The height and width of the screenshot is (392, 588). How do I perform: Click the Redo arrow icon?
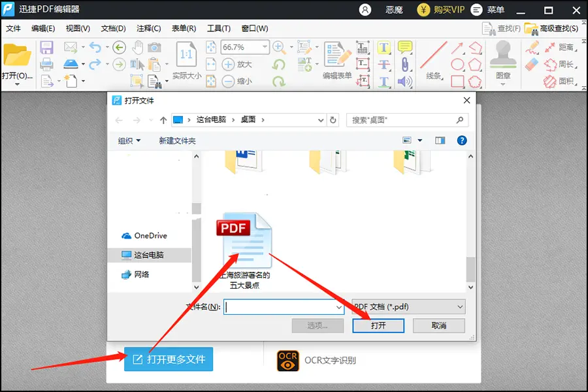point(95,64)
